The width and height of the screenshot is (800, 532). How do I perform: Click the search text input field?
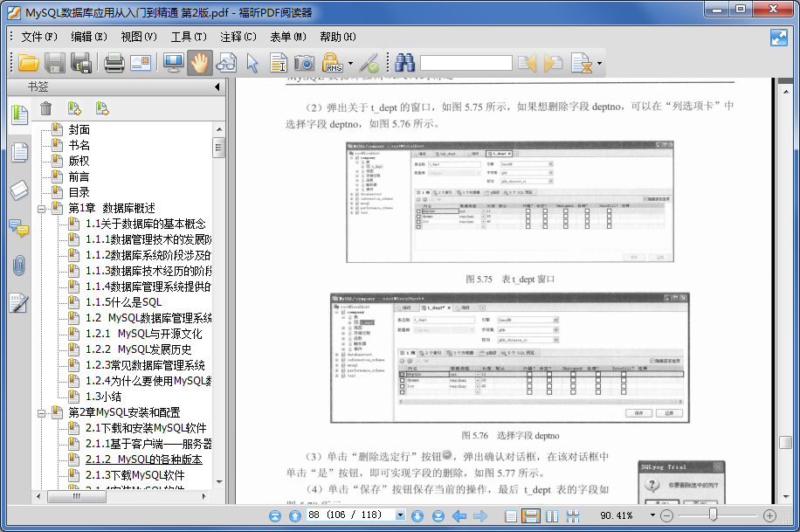466,63
